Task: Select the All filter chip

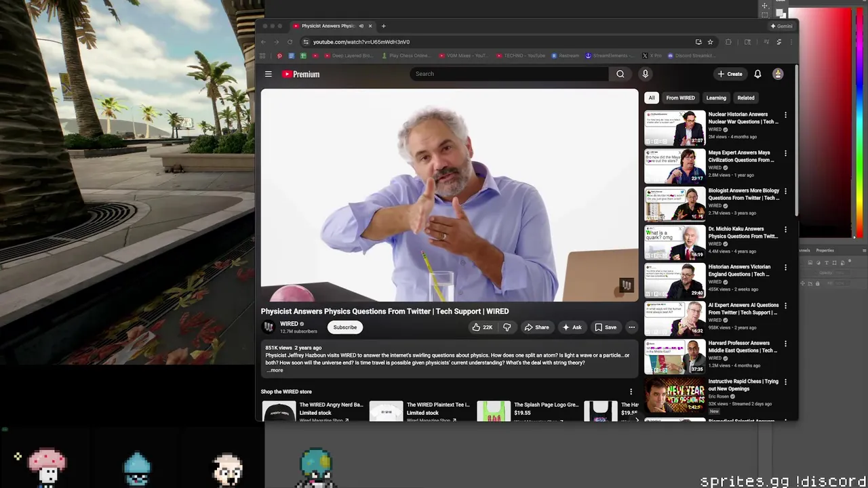Action: click(x=652, y=98)
